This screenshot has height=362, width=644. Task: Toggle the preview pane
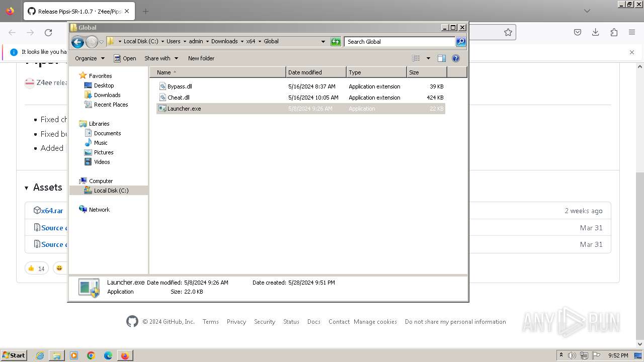pyautogui.click(x=442, y=58)
